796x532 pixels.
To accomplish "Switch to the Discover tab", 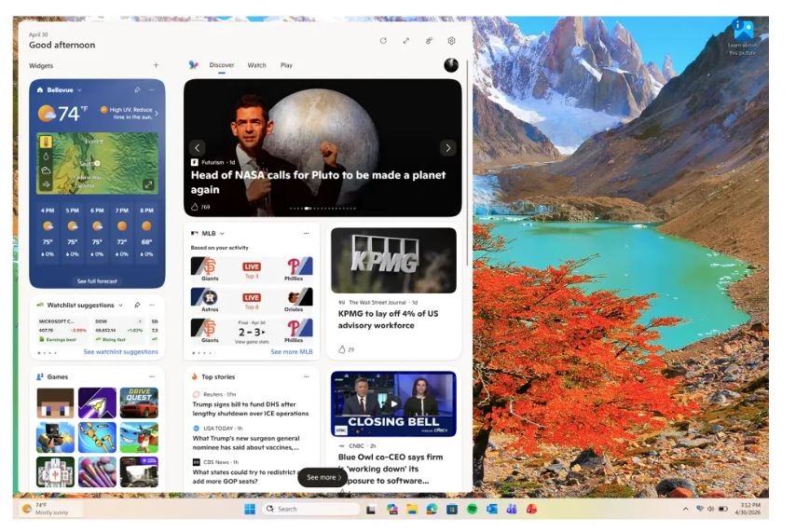I will tap(222, 65).
